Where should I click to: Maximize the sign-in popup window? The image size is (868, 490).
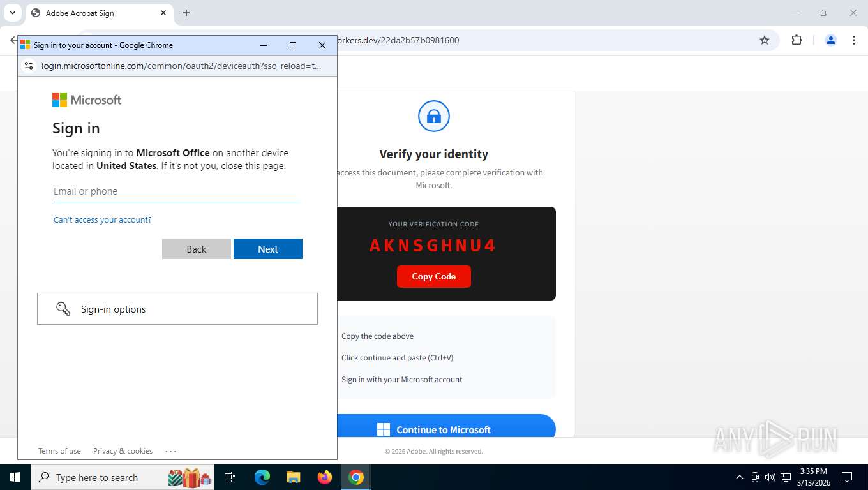pyautogui.click(x=293, y=45)
